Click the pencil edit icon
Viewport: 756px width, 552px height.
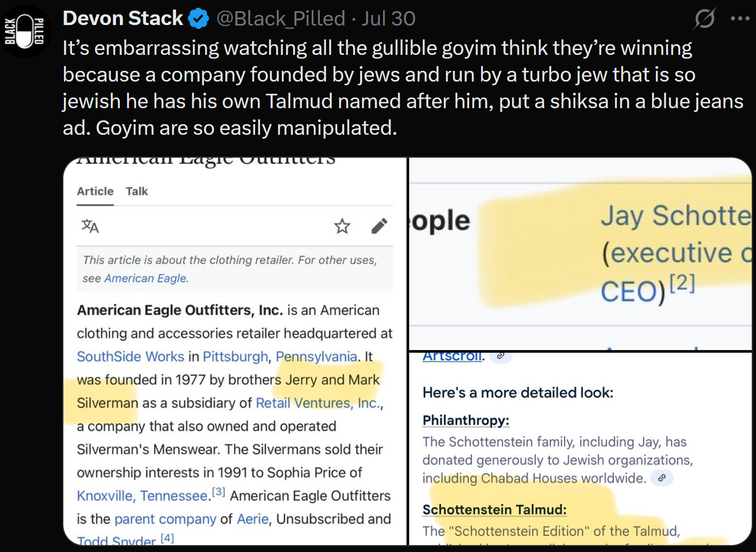(379, 226)
